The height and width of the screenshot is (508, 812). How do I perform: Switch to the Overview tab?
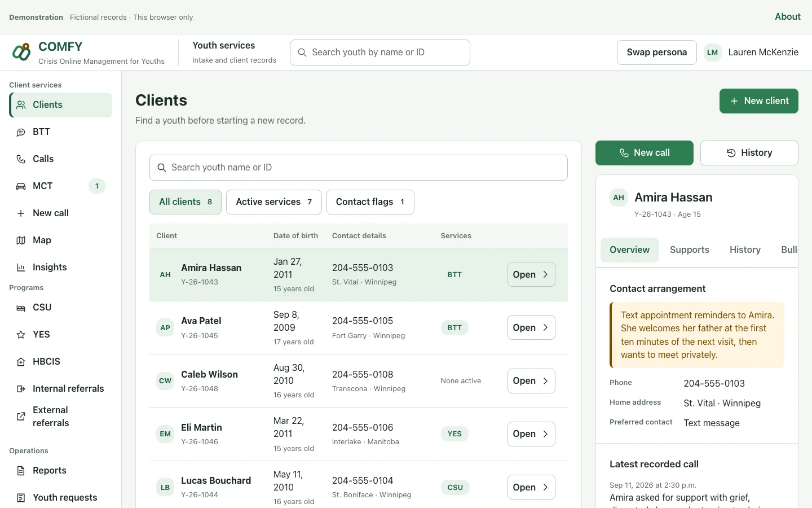(629, 250)
